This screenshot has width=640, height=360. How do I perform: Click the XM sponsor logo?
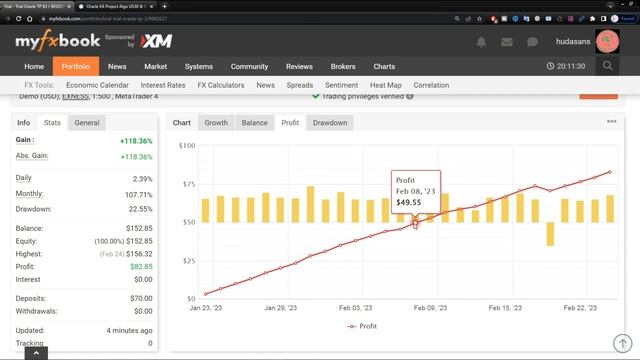[156, 41]
